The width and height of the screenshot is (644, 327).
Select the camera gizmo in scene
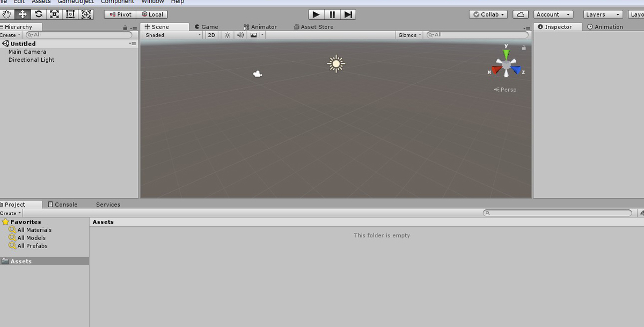click(258, 74)
